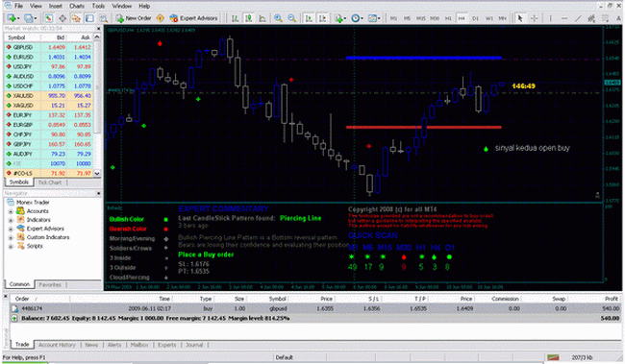Image resolution: width=625 pixels, height=364 pixels.
Task: Open the New Chart dropdown arrow
Action: click(x=18, y=18)
